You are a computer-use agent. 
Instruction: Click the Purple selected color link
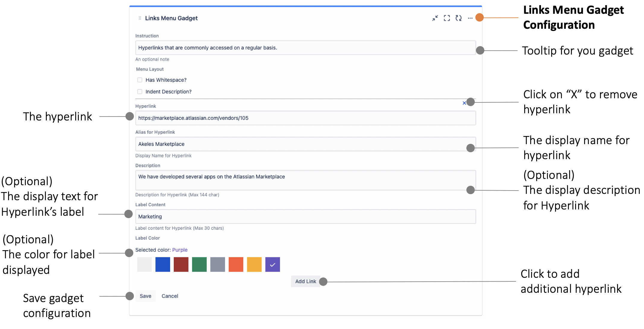pyautogui.click(x=179, y=250)
